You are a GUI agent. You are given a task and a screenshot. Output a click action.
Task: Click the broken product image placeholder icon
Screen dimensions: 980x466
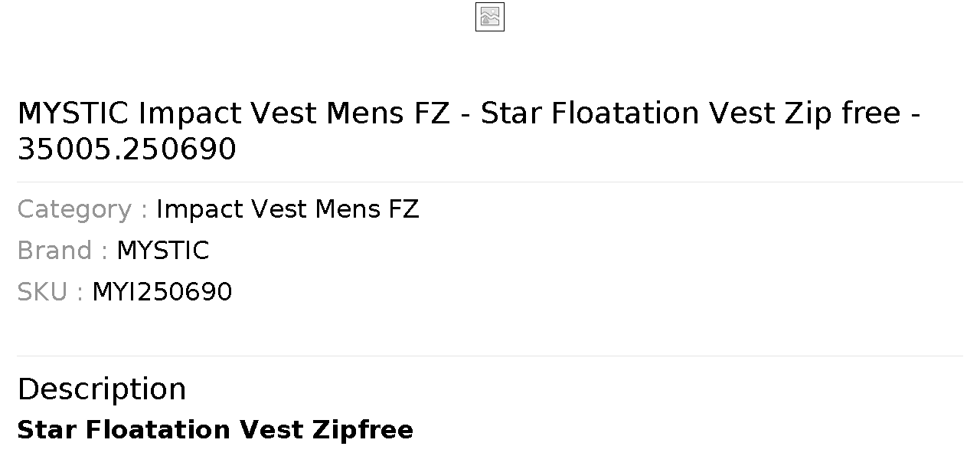[x=490, y=17]
